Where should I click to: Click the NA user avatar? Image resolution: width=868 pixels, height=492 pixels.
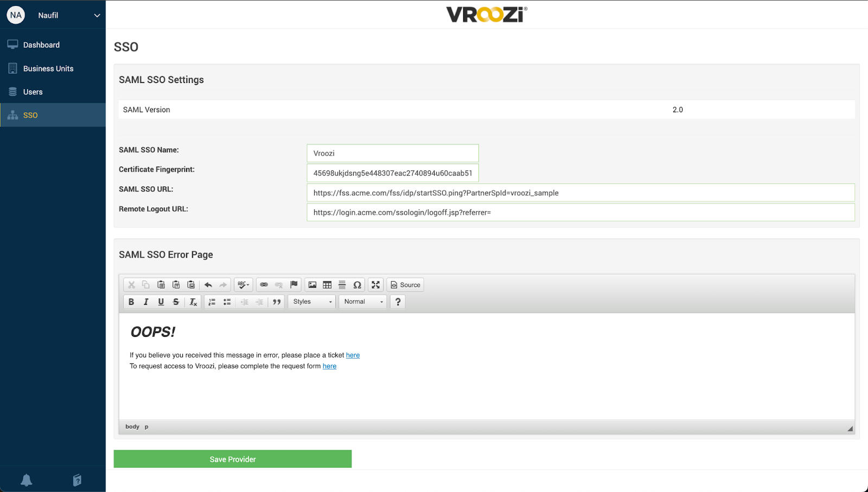(16, 15)
